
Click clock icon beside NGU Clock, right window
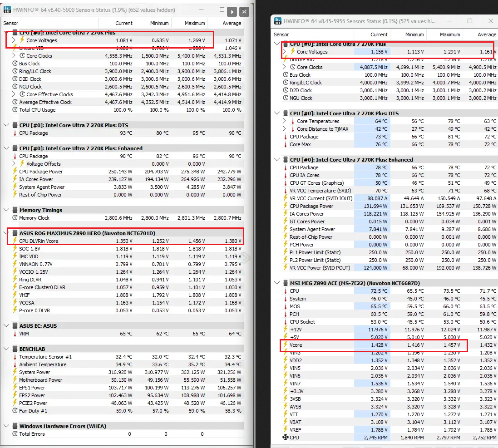tap(286, 98)
